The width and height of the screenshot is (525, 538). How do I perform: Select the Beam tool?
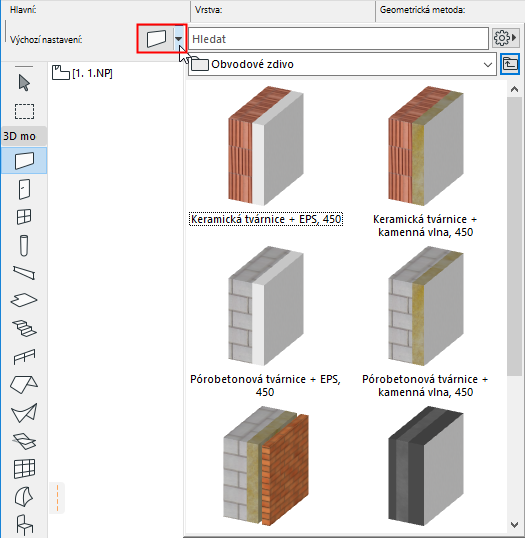24,273
